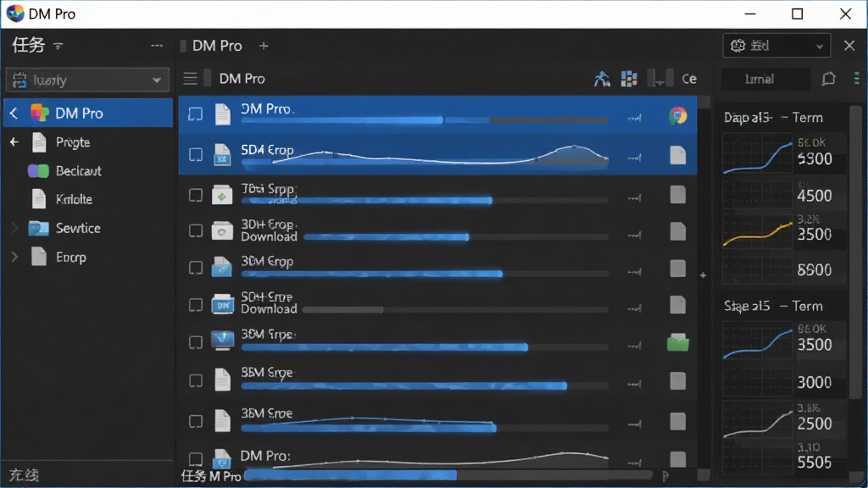The image size is (868, 488).
Task: Close the right side panel
Action: [849, 46]
